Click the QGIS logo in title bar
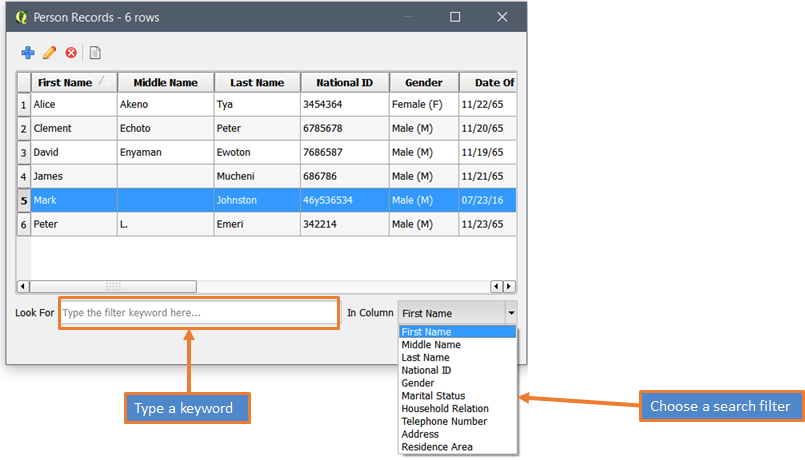Screen dimensions: 805x460 tap(21, 17)
